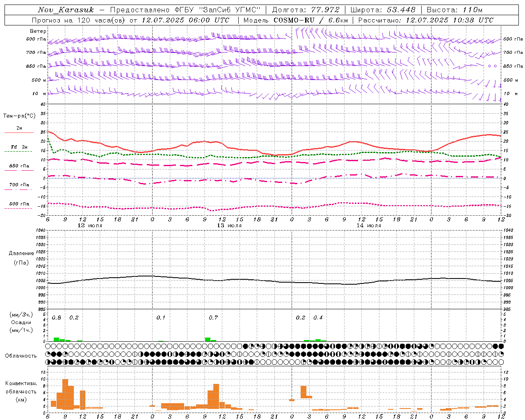Click the 'Тем-ра(°C)' temperature axis title

pyautogui.click(x=19, y=116)
